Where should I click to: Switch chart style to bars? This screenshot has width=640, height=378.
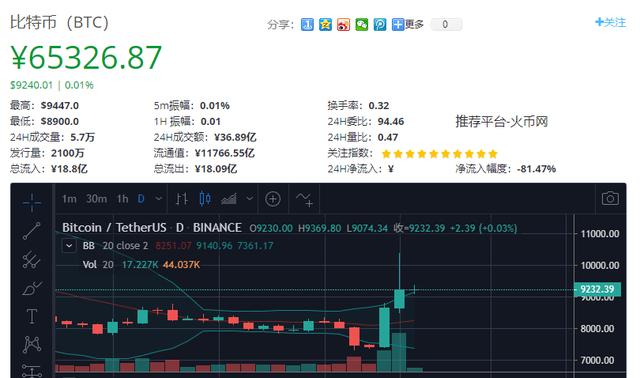pos(182,199)
